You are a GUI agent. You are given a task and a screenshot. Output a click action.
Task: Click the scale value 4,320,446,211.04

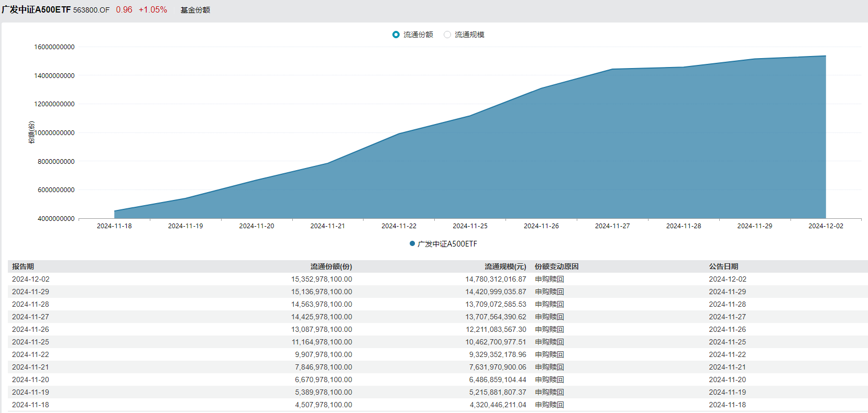pos(498,405)
